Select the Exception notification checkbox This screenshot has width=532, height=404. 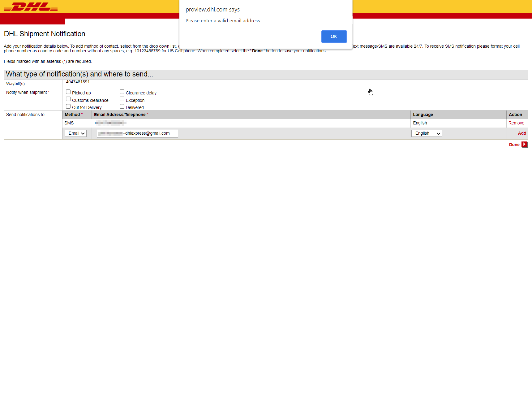[122, 99]
